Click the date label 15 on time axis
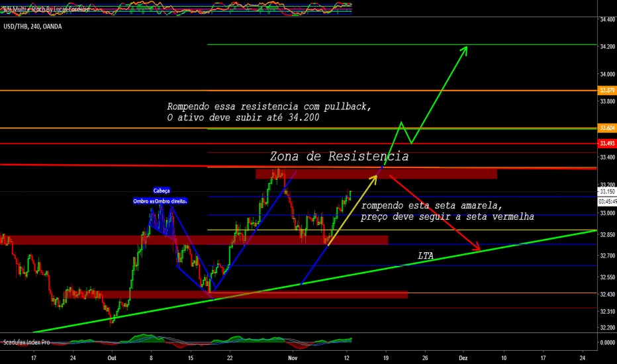Screen dimensions: 617x364 (191, 358)
